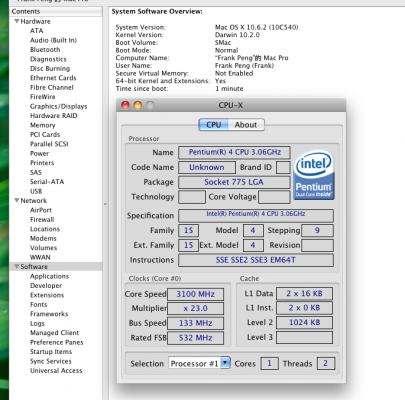Minimize CPU-X with the yellow button
The height and width of the screenshot is (400, 405).
point(138,105)
